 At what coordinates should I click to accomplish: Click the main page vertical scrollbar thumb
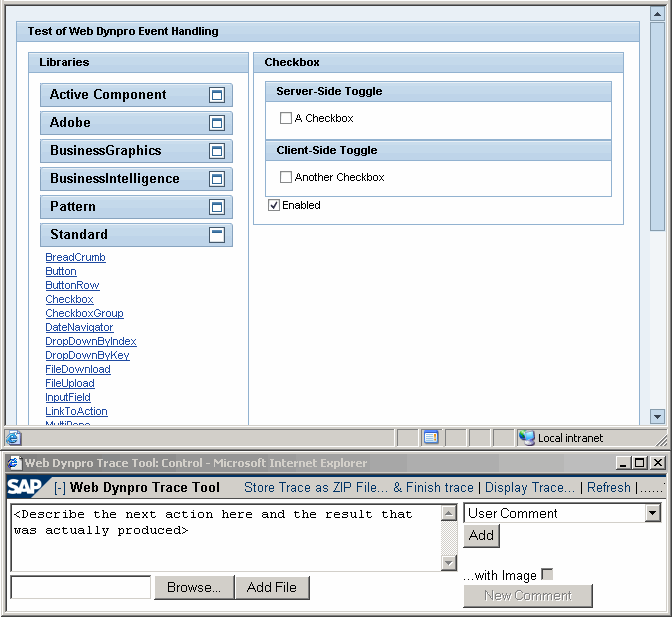click(x=657, y=126)
